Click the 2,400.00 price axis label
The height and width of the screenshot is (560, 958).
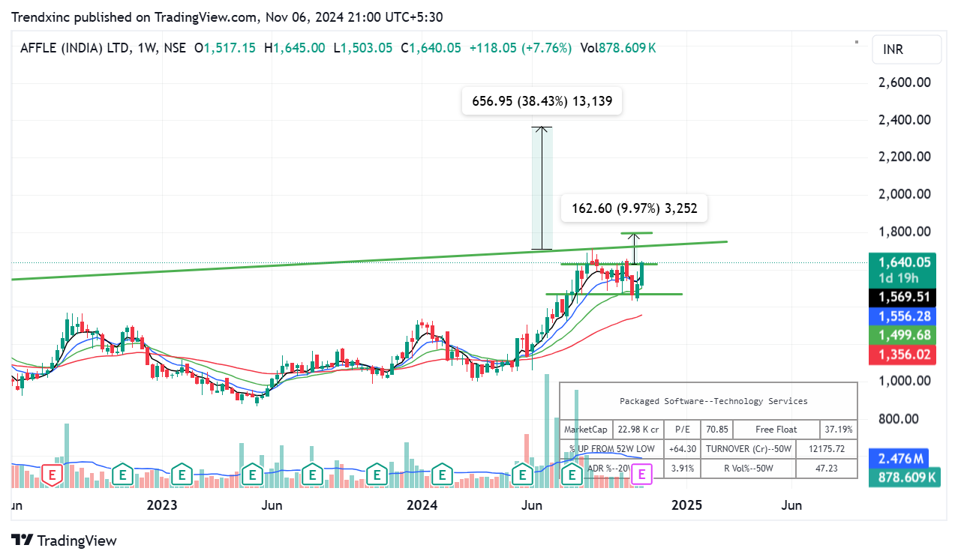coord(904,120)
